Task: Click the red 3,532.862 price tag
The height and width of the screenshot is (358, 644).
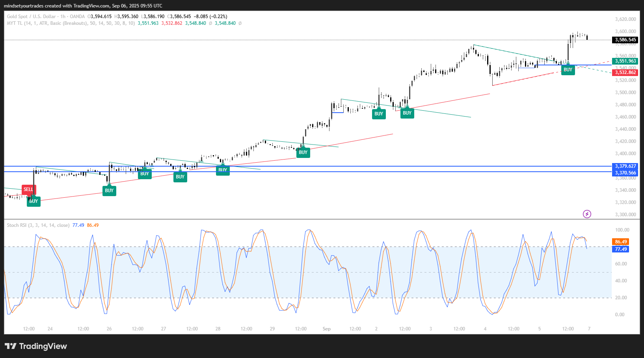Action: (x=625, y=72)
